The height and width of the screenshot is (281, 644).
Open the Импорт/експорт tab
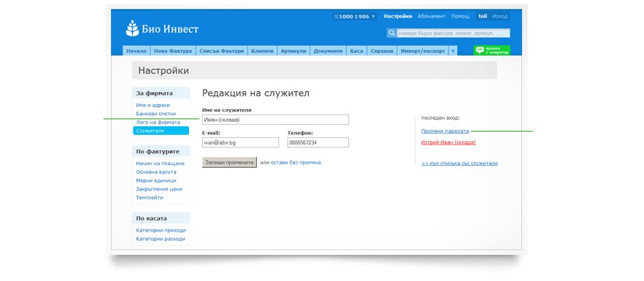click(x=423, y=51)
